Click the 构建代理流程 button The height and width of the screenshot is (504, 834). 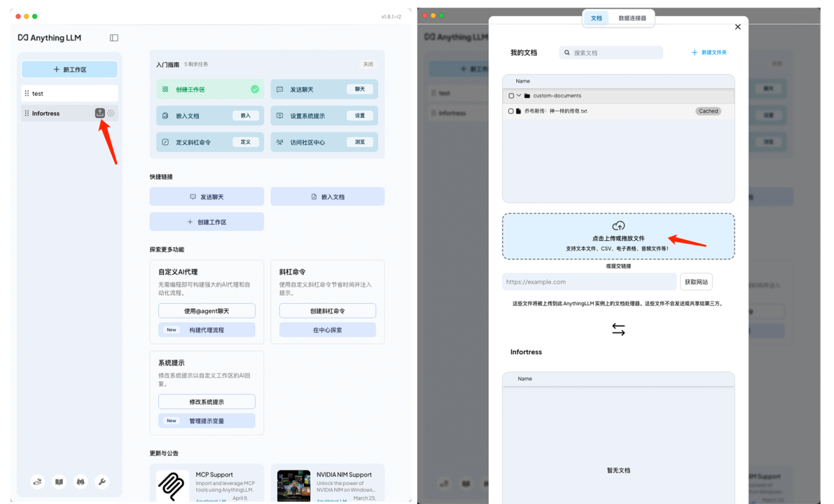click(207, 330)
